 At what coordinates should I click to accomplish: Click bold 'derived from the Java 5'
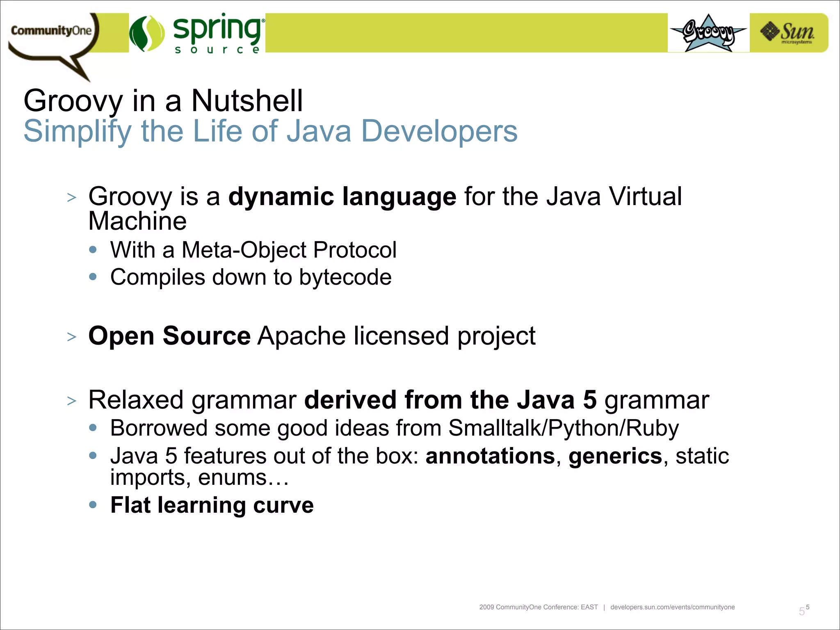[450, 400]
